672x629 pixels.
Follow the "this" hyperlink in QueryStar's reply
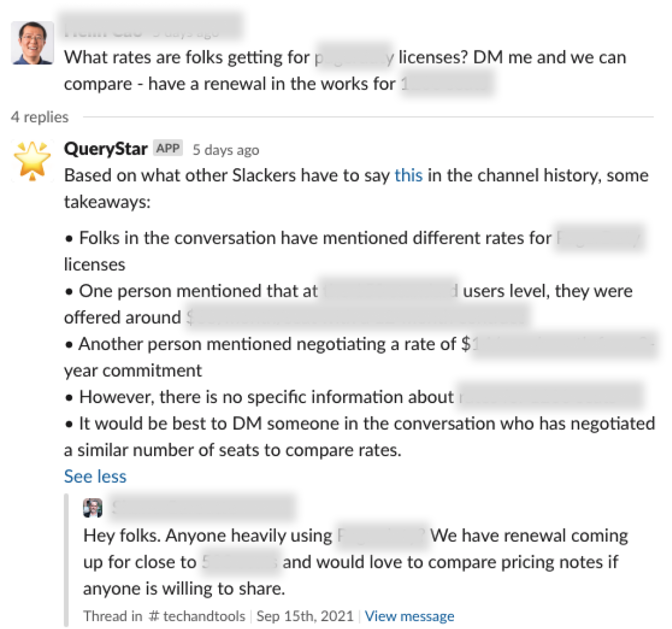click(x=408, y=175)
